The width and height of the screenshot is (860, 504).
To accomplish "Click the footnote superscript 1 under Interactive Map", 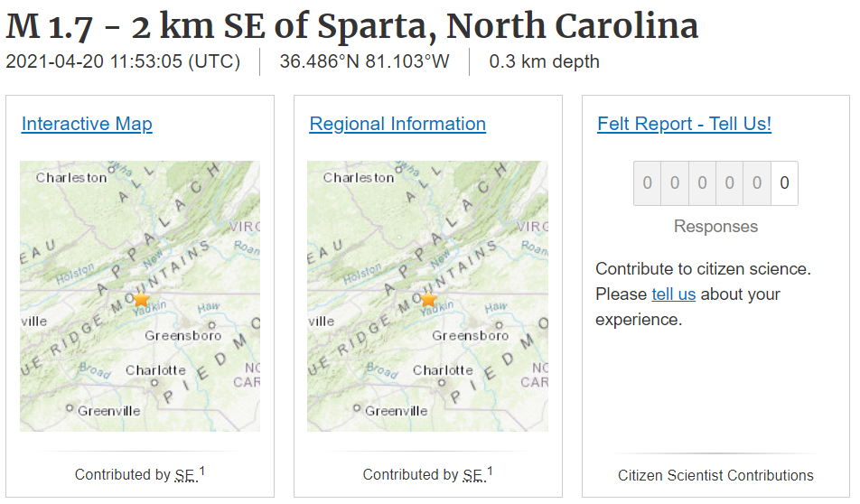I will coord(201,471).
